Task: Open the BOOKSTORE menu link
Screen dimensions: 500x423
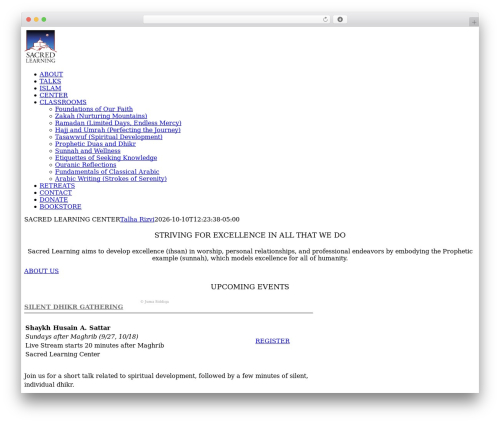Action: (60, 207)
